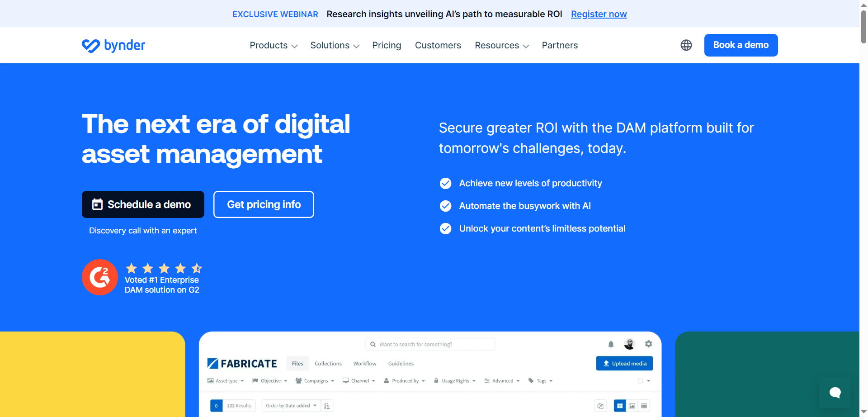This screenshot has height=417, width=868.
Task: Toggle the select-all checkbox in filter row
Action: click(640, 381)
